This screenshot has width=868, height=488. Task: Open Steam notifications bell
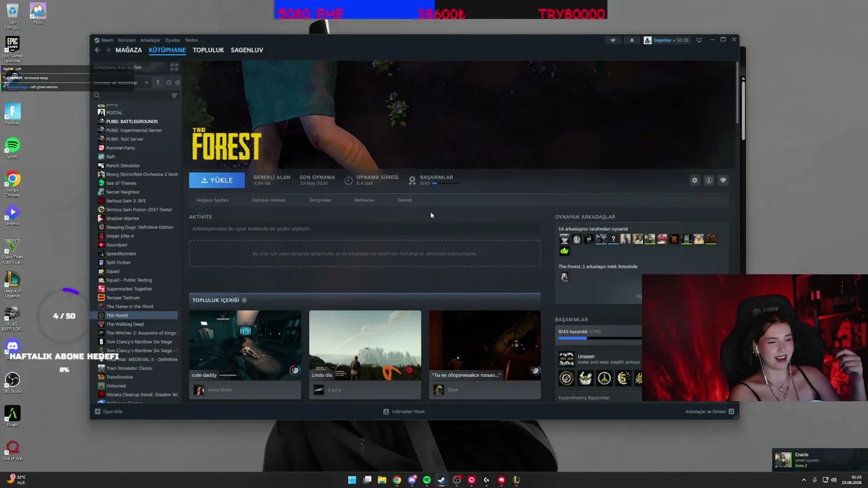coord(631,40)
